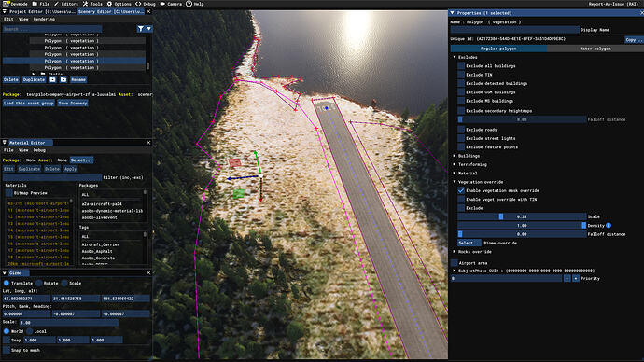Switch to the Scenery Editor tab
The image size is (644, 362).
pyautogui.click(x=111, y=11)
